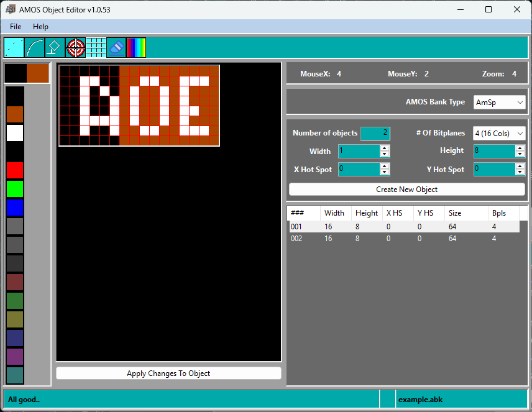
Task: Click the example.abk filename in status bar
Action: tap(420, 400)
